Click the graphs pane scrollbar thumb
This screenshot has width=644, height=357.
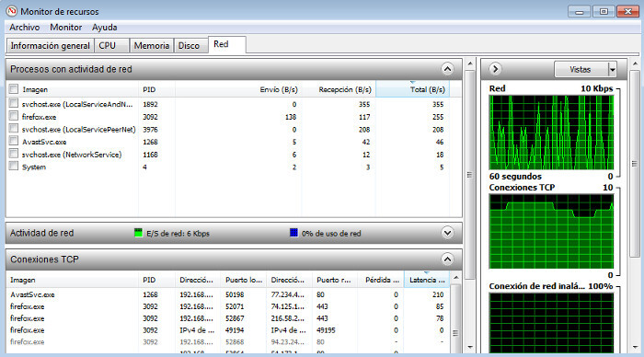pyautogui.click(x=635, y=164)
